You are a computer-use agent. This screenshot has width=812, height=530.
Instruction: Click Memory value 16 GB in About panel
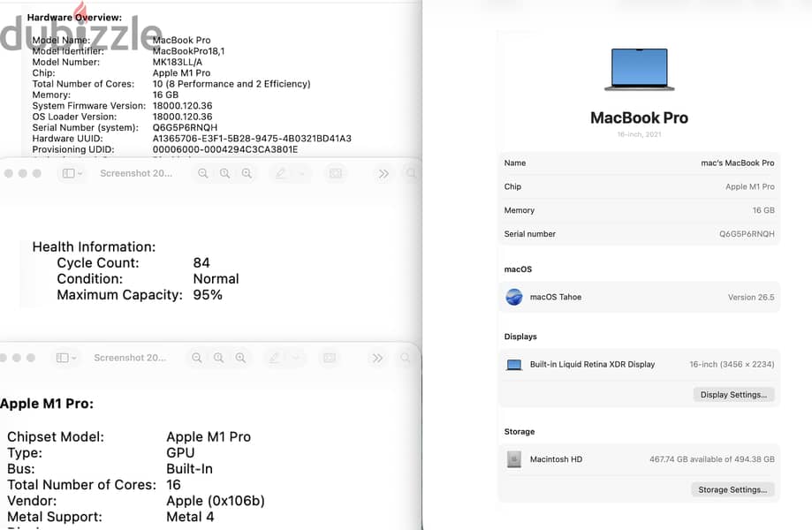(763, 210)
